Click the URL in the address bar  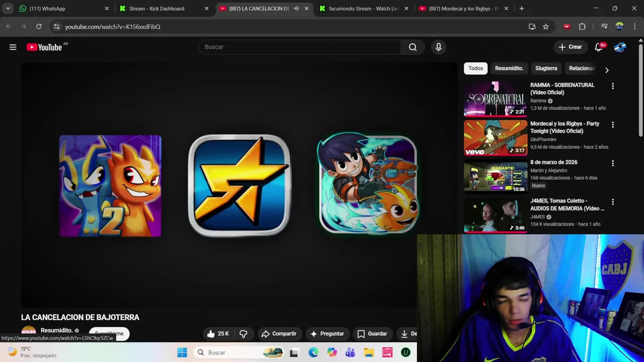tap(113, 27)
